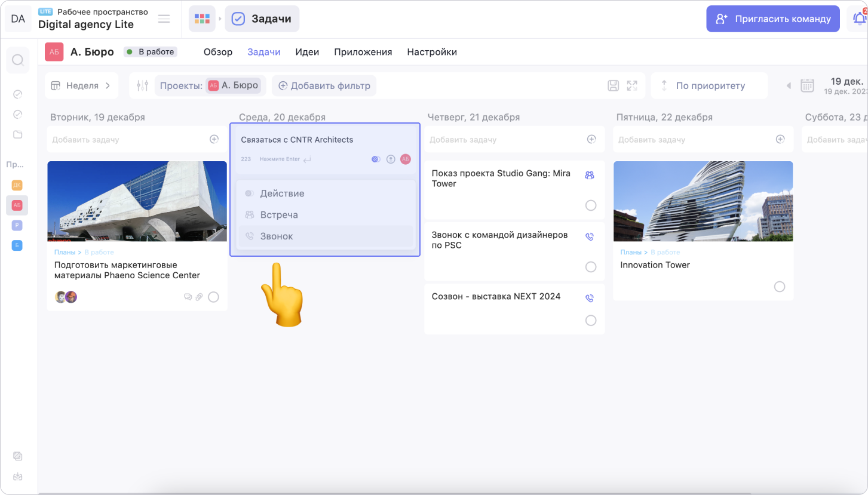The image size is (868, 495).
Task: Open the Приложения tab
Action: click(363, 52)
